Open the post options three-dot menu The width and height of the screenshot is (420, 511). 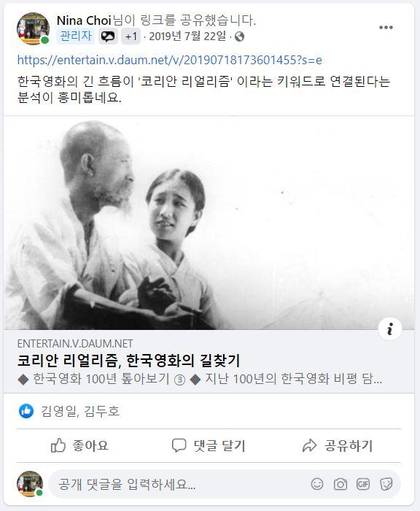386,28
